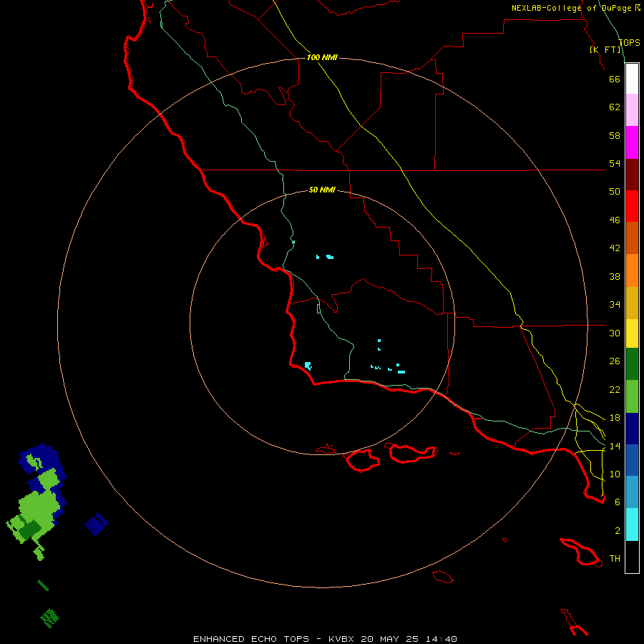Click the '10' legend value

615,474
